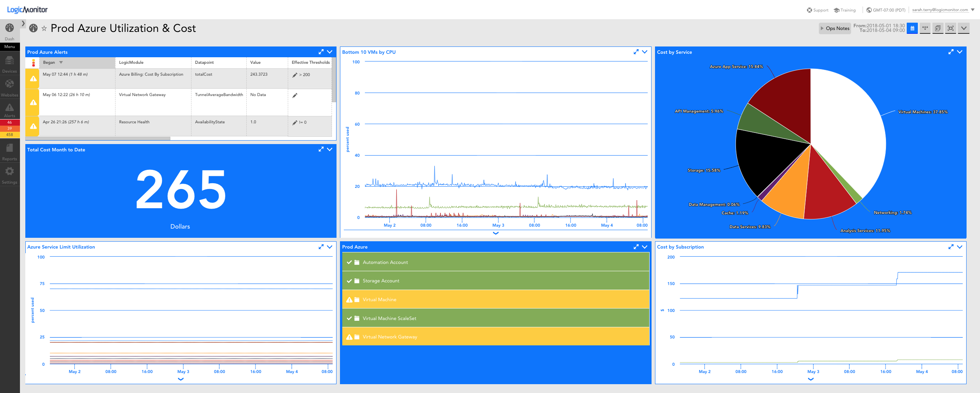Image resolution: width=980 pixels, height=393 pixels.
Task: Open Prod Azure Alerts widget menu chevron
Action: 330,52
